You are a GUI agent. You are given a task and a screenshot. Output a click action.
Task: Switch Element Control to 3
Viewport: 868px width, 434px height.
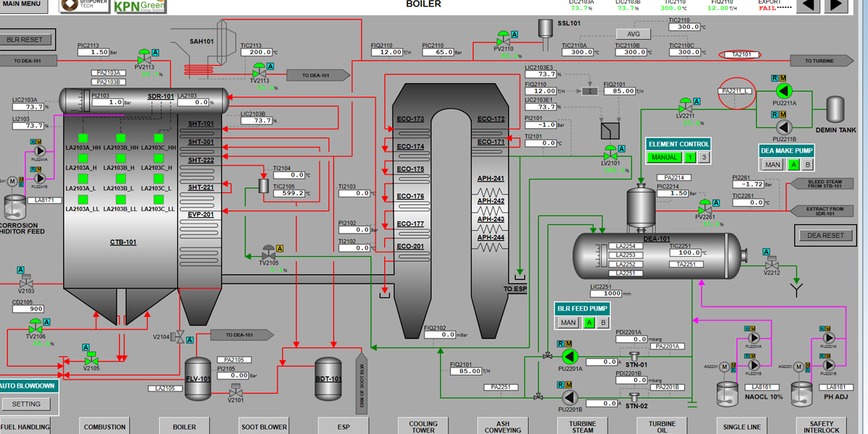[x=704, y=158]
